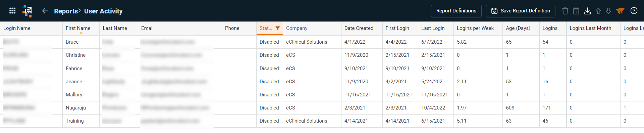Click the up arrow toolbar icon
The image size is (644, 133).
(598, 11)
